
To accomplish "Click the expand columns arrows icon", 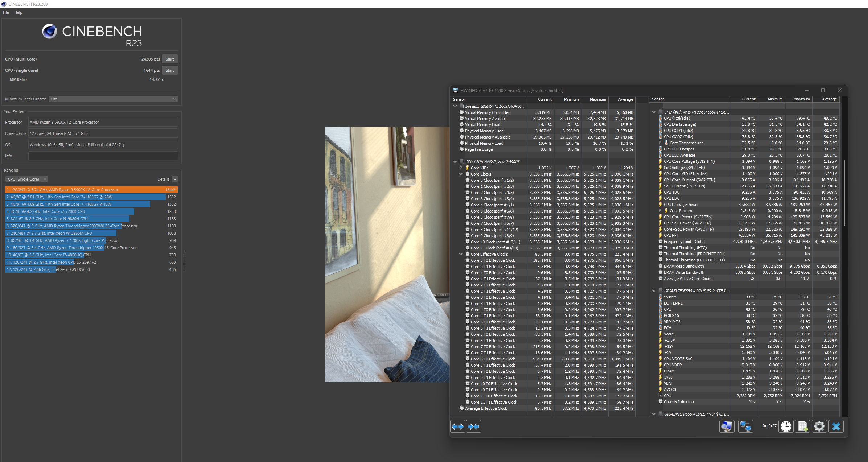I will click(x=458, y=426).
